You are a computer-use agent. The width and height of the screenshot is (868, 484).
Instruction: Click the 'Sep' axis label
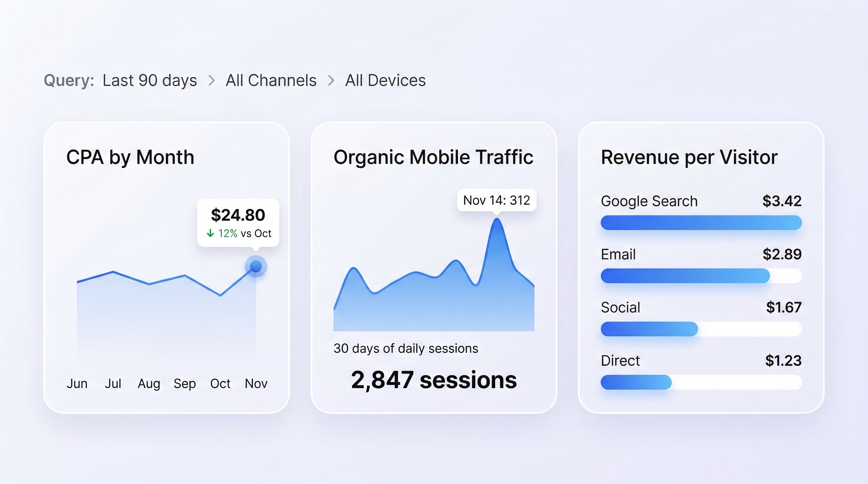point(185,384)
